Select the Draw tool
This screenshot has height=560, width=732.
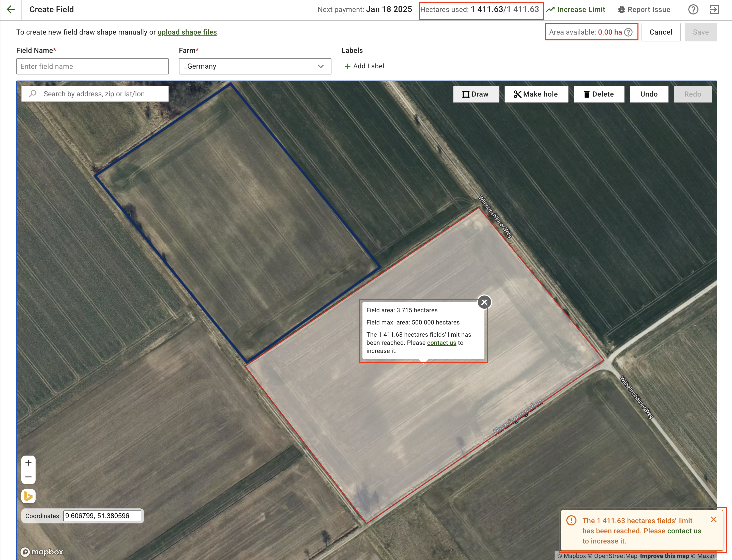476,94
